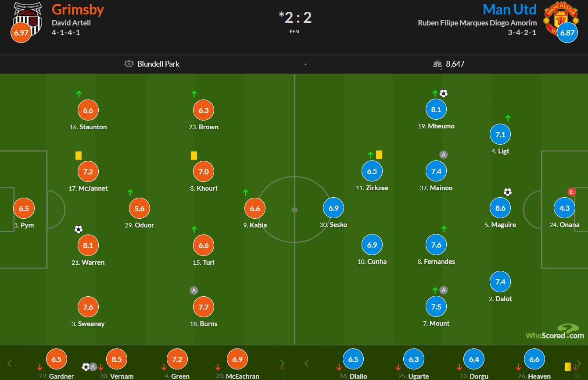The image size is (588, 380).
Task: Click the stadium icon beside Blundell Park
Action: 129,64
